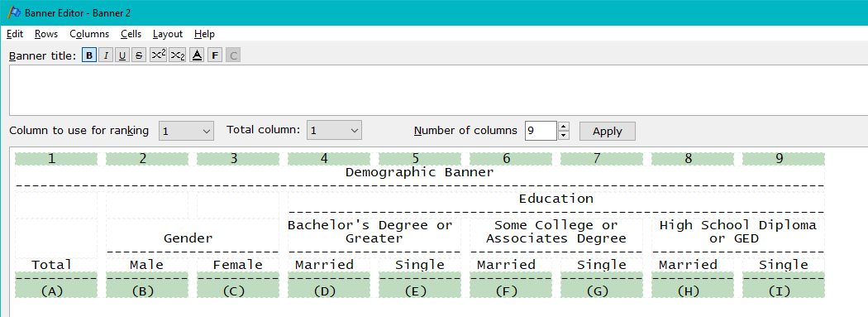The width and height of the screenshot is (868, 317).
Task: Increase number of columns with up arrow
Action: [x=564, y=127]
